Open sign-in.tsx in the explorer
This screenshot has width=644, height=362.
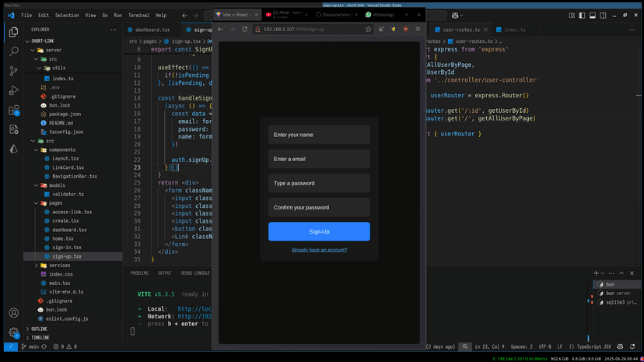click(x=67, y=248)
